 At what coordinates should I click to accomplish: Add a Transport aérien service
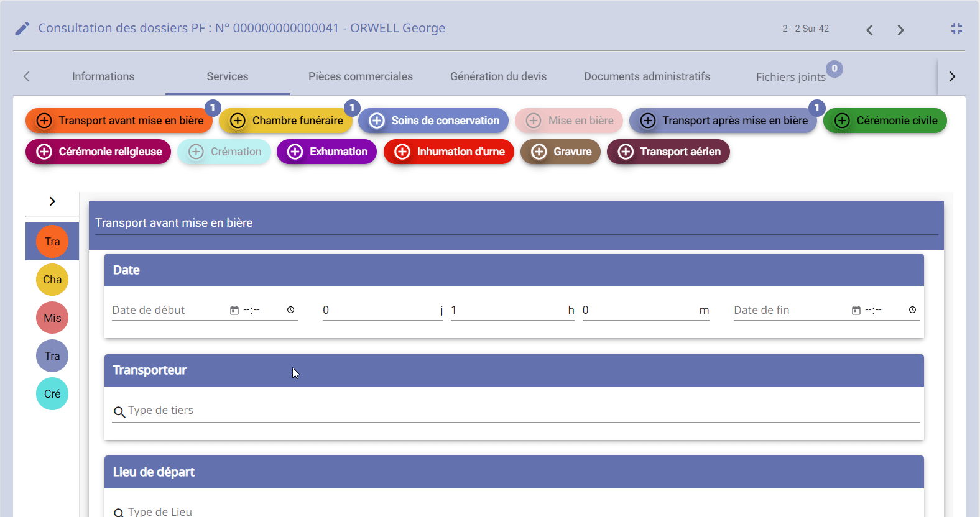668,152
